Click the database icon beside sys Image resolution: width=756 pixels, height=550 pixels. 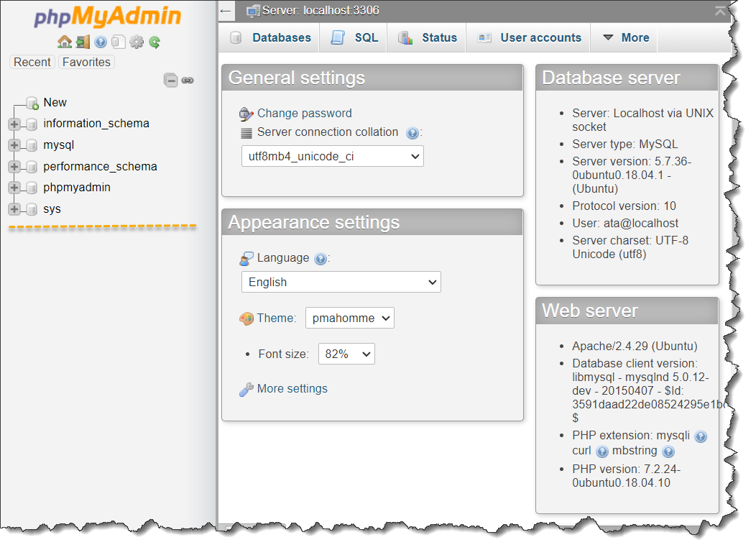point(32,209)
